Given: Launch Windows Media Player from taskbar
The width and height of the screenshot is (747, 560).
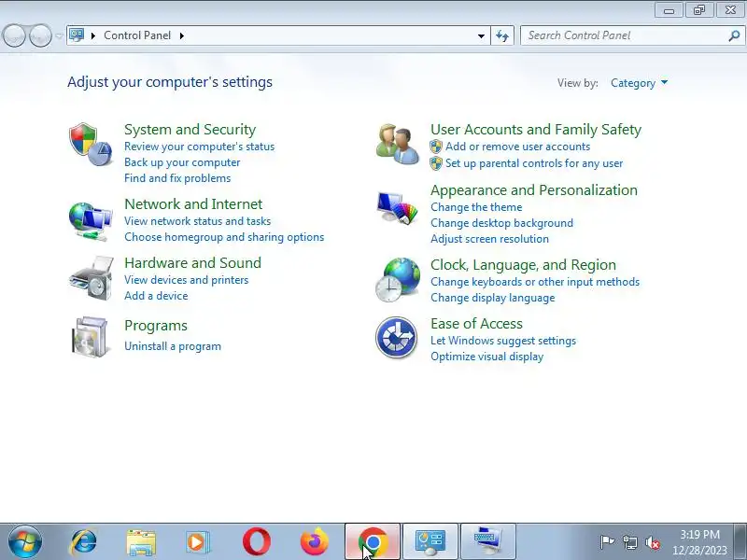Looking at the screenshot, I should [x=198, y=542].
